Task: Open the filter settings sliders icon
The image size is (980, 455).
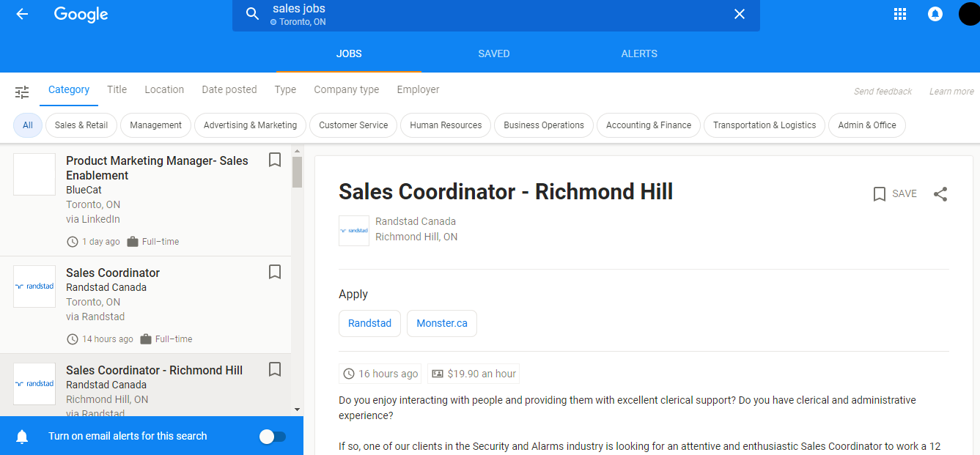Action: click(22, 92)
